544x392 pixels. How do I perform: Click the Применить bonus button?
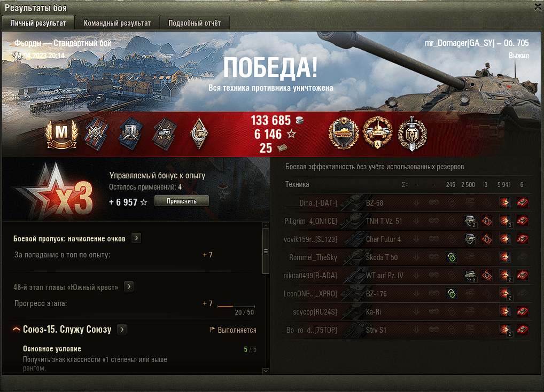pos(182,201)
